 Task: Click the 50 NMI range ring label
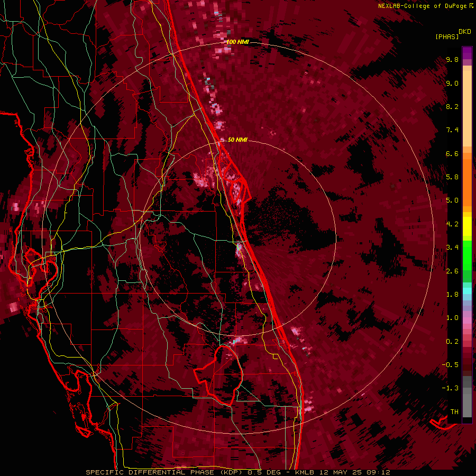pyautogui.click(x=237, y=140)
